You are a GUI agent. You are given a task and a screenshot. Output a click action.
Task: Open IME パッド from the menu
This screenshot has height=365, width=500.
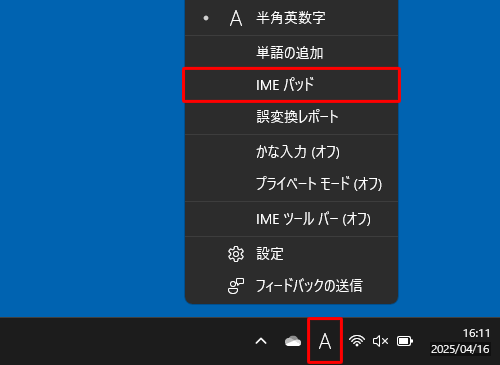(291, 85)
